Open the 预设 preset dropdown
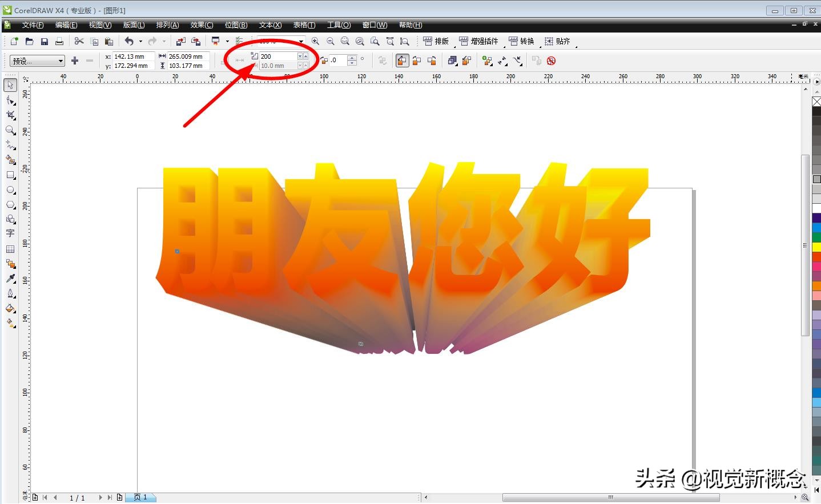The width and height of the screenshot is (821, 504). pyautogui.click(x=62, y=60)
